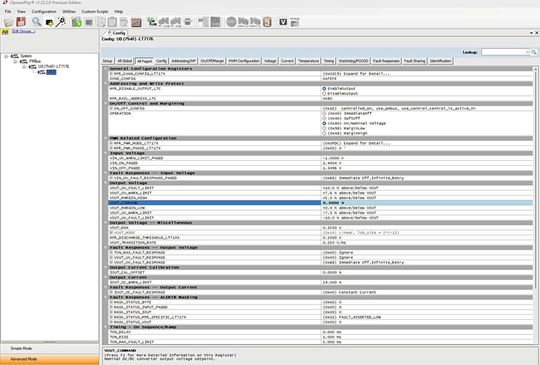Select the ImmediateOff operation radio button

[x=324, y=113]
